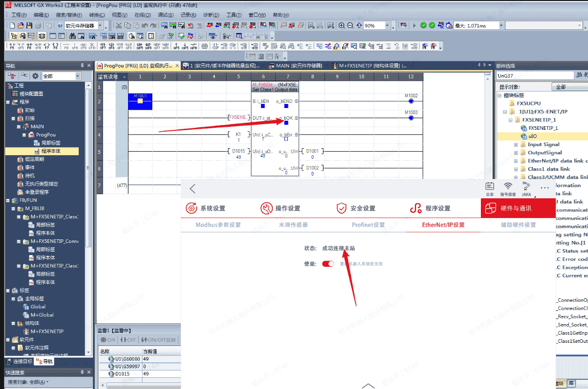The width and height of the screenshot is (588, 389).
Task: Click the zoom in magnifier icon
Action: click(342, 25)
